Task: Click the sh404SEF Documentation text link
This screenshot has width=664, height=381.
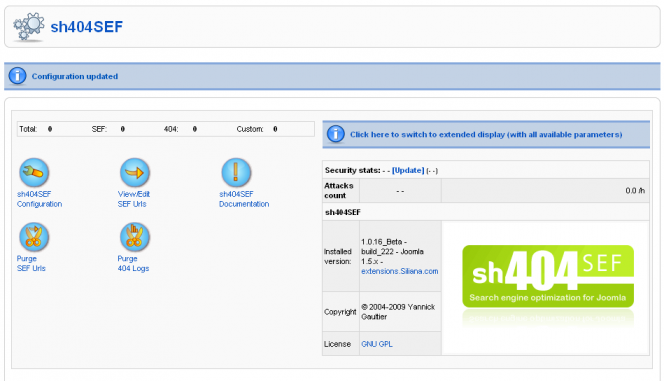Action: click(244, 199)
